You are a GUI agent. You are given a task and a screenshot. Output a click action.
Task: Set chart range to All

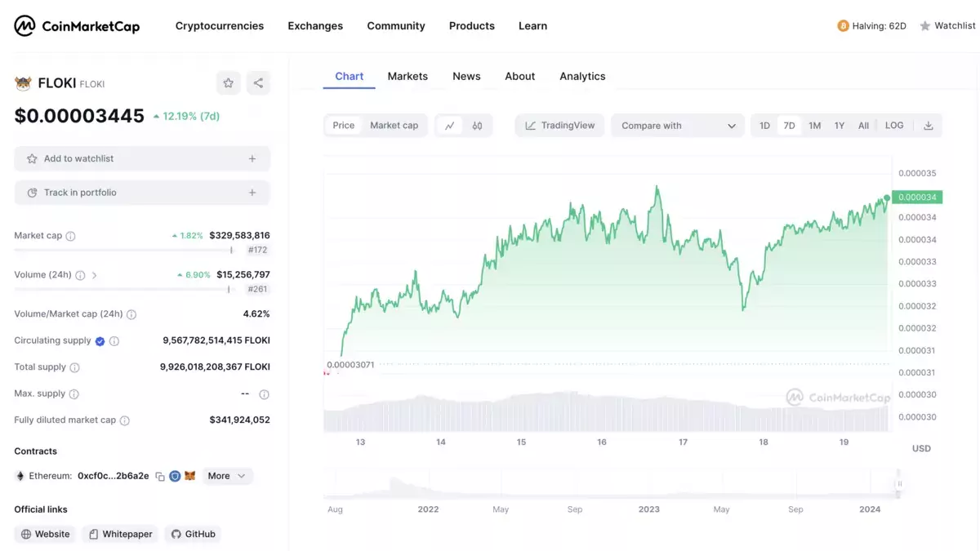[x=863, y=126]
